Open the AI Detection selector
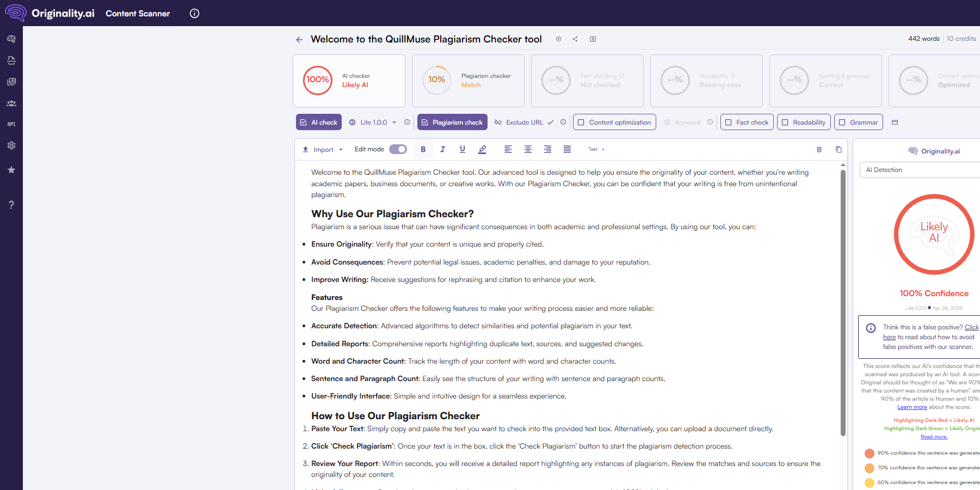The width and height of the screenshot is (980, 490). click(920, 170)
